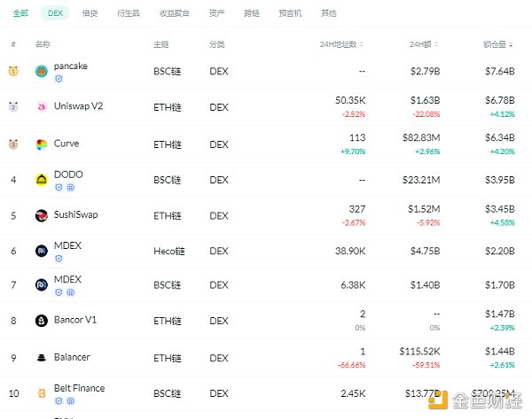
Task: Click the Bancor V1 logo icon
Action: point(42,321)
